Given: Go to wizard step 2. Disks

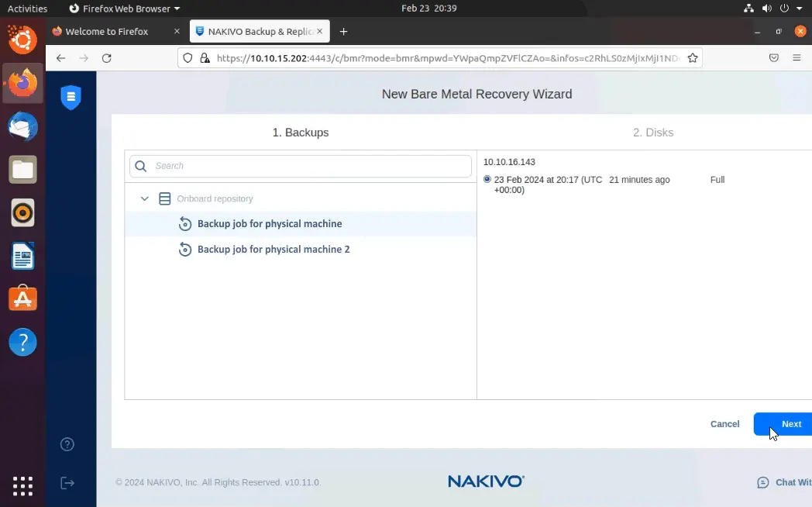Looking at the screenshot, I should coord(653,133).
